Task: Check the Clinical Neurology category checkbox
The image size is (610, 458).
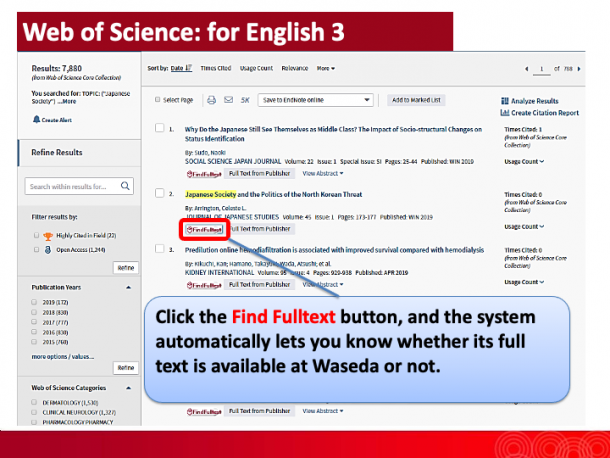Action: click(34, 412)
